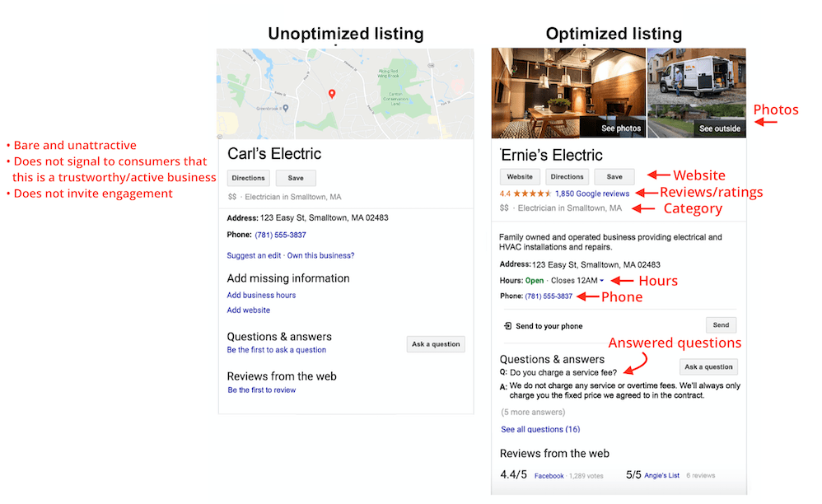Click the red map pin on Carl's Electric map

pyautogui.click(x=332, y=94)
